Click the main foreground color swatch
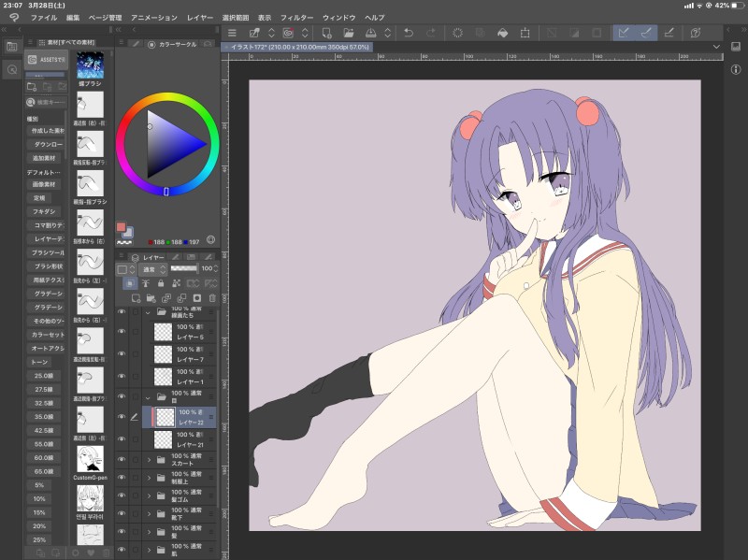 click(122, 227)
